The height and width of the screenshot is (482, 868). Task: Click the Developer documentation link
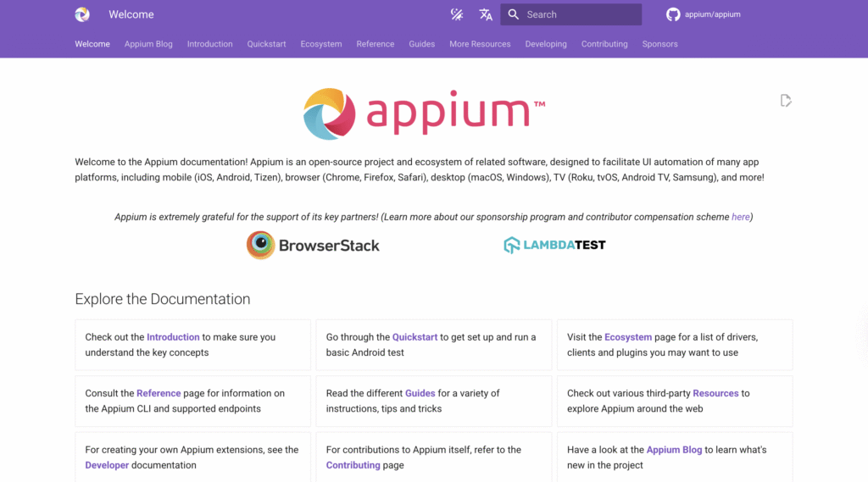coord(107,465)
